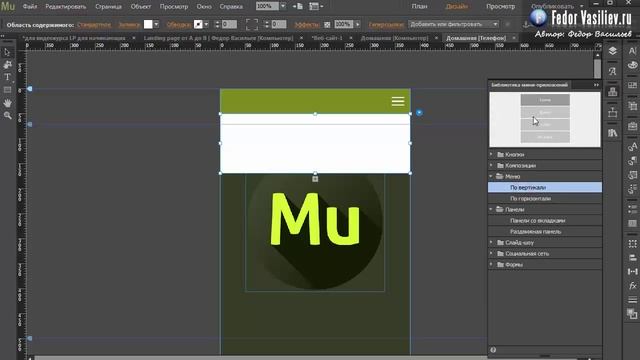This screenshot has width=640, height=360.
Task: Select По горизонтали menu widget
Action: tap(545, 198)
